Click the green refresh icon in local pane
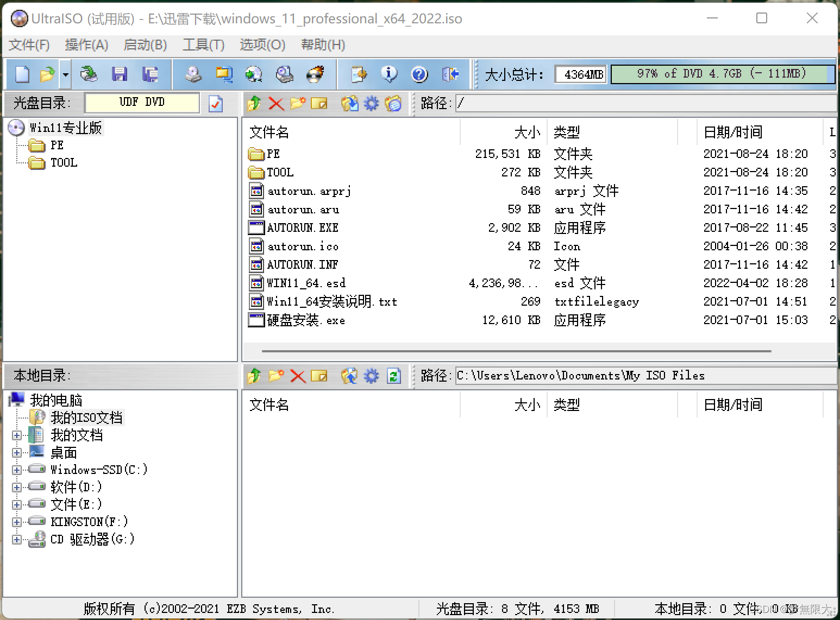Viewport: 840px width, 620px height. coord(393,376)
